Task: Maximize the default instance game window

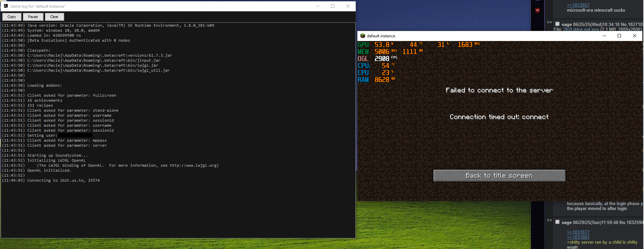Action: point(619,36)
